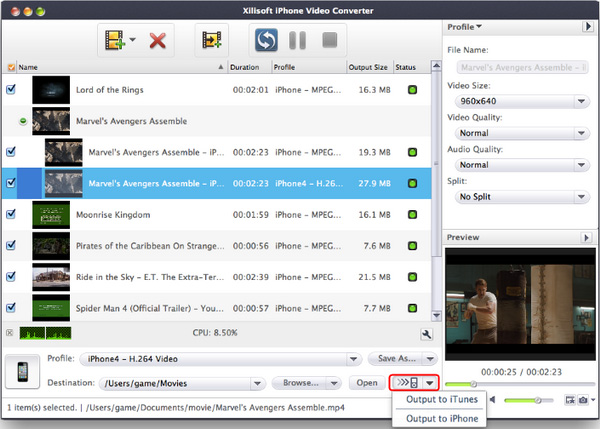Mute preview with the speaker icon

point(492,400)
